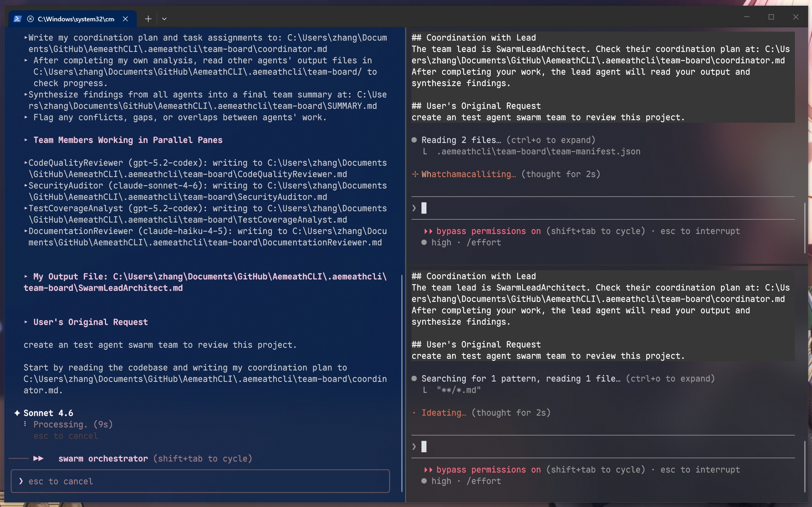Click the X icon to close the cmd tab
812x507 pixels.
point(125,19)
